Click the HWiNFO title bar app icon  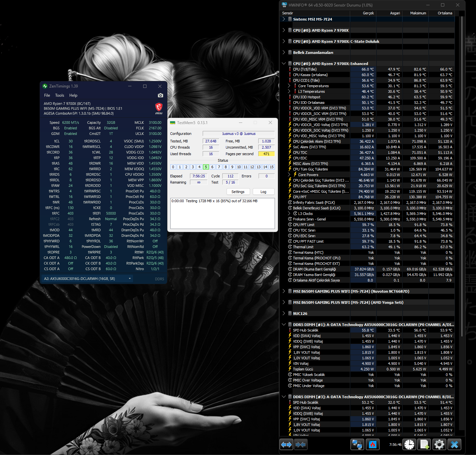point(284,5)
